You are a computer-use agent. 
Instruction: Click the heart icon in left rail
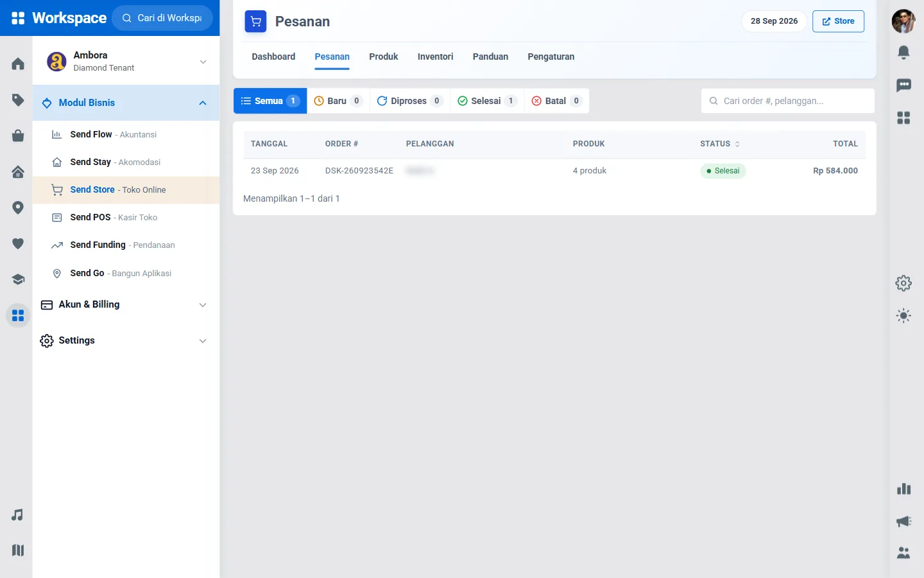(18, 243)
